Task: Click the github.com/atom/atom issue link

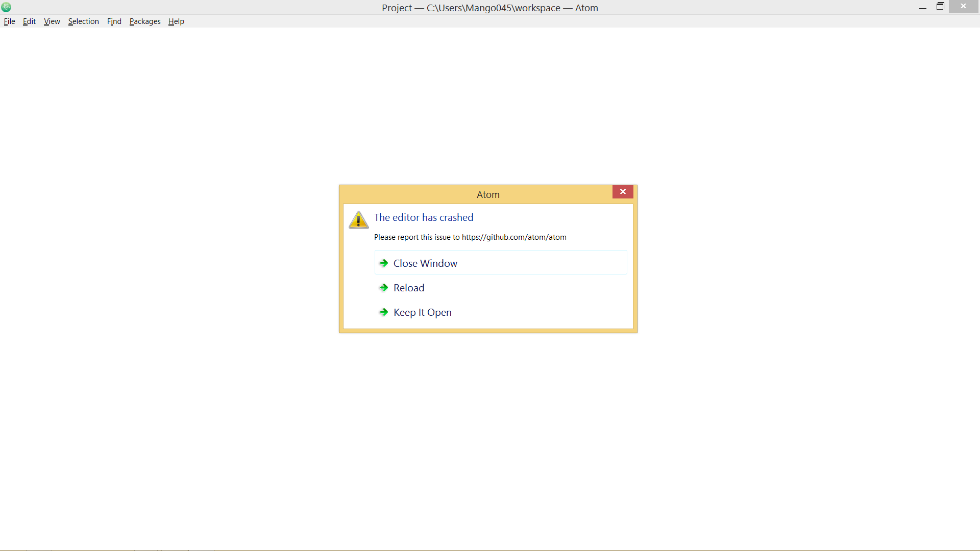Action: coord(514,237)
